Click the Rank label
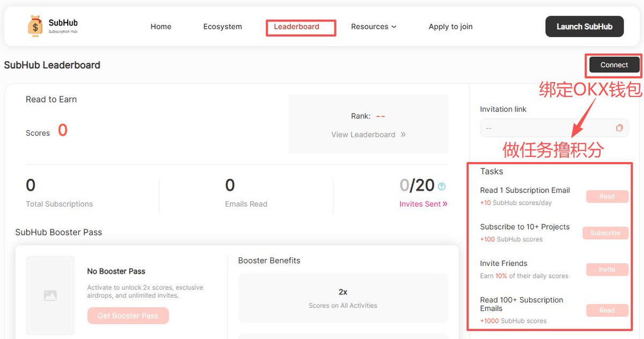Viewport: 644px width, 339px height. 361,116
